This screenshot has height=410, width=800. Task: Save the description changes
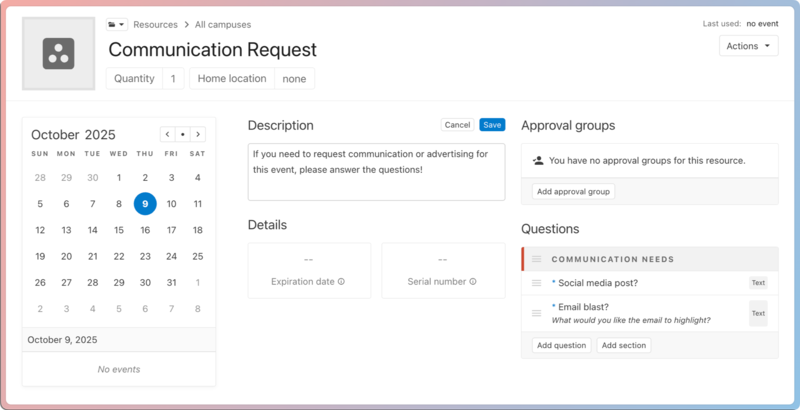click(x=492, y=125)
